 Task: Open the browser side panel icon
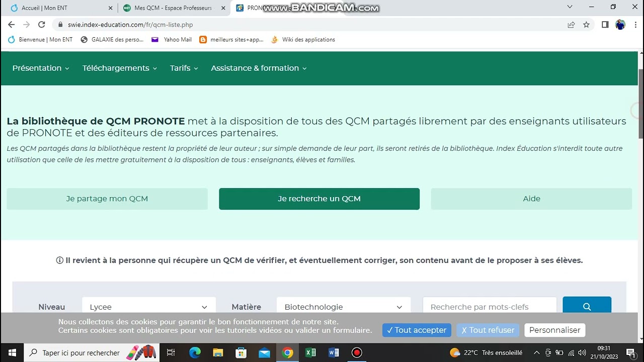click(605, 25)
